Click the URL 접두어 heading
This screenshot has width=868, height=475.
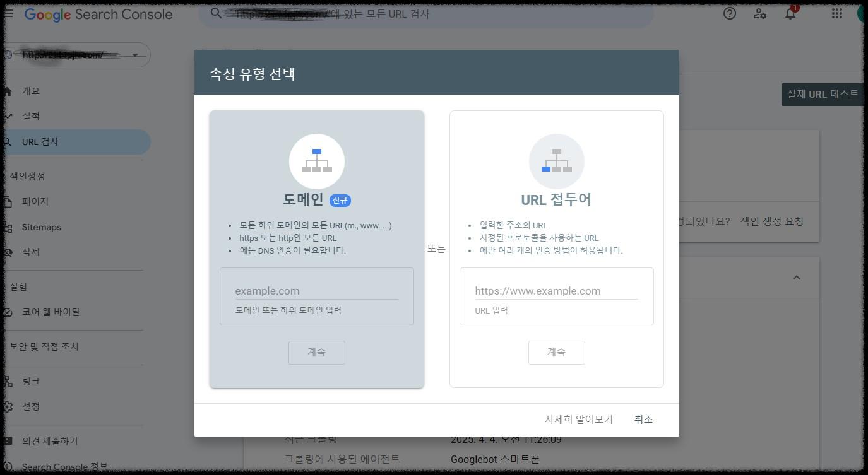556,200
